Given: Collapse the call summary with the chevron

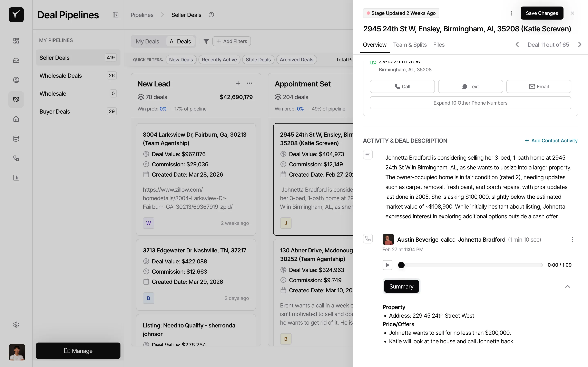Looking at the screenshot, I should coord(568,286).
